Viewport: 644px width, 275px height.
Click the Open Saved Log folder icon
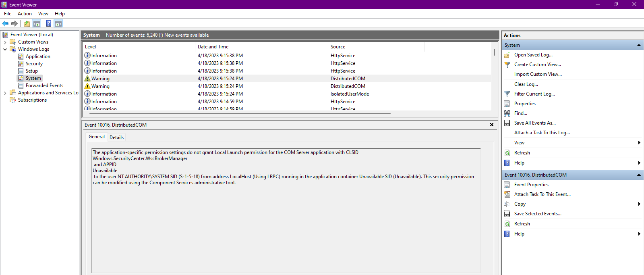pyautogui.click(x=507, y=55)
